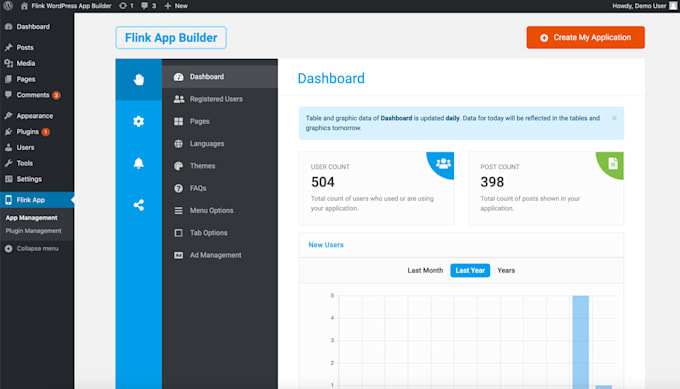Viewport: 680px width, 389px height.
Task: Click the Post Count value 398
Action: click(492, 182)
